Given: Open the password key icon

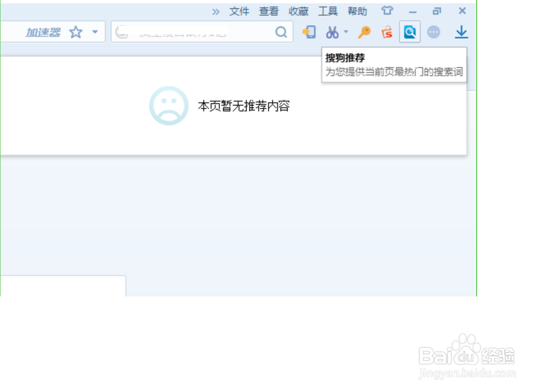Looking at the screenshot, I should (x=365, y=32).
